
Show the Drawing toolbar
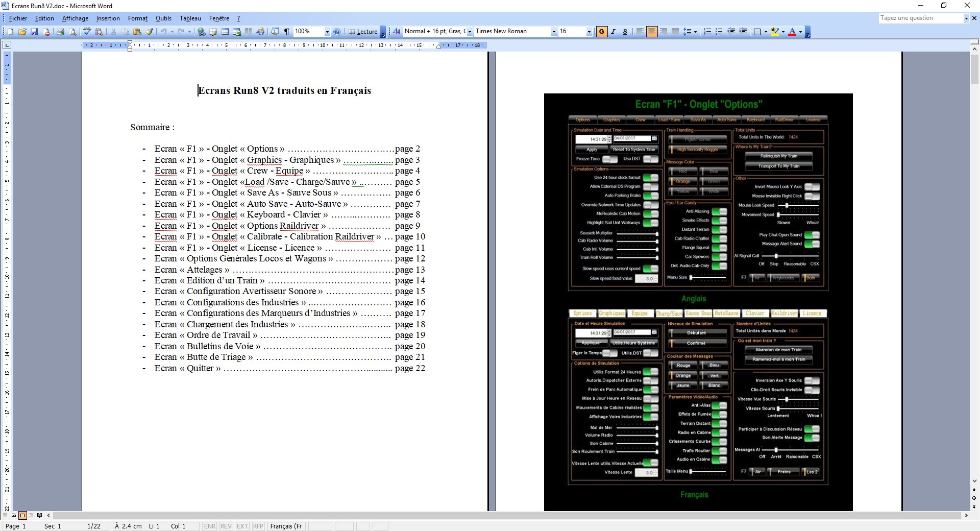point(260,32)
